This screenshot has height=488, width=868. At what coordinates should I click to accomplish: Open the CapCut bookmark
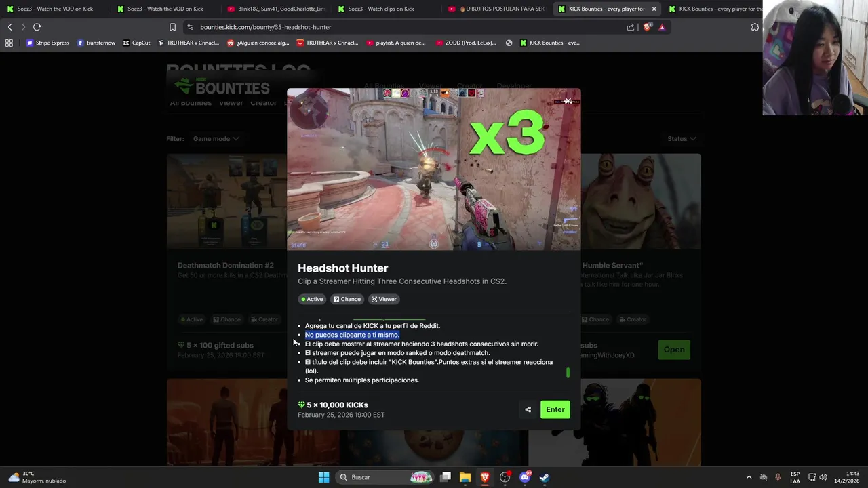tap(136, 43)
